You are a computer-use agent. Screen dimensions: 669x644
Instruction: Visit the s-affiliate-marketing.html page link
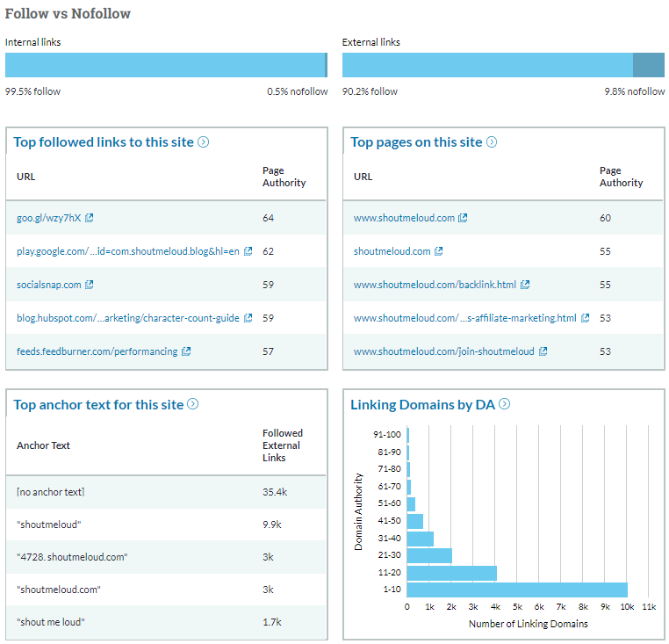pos(465,318)
